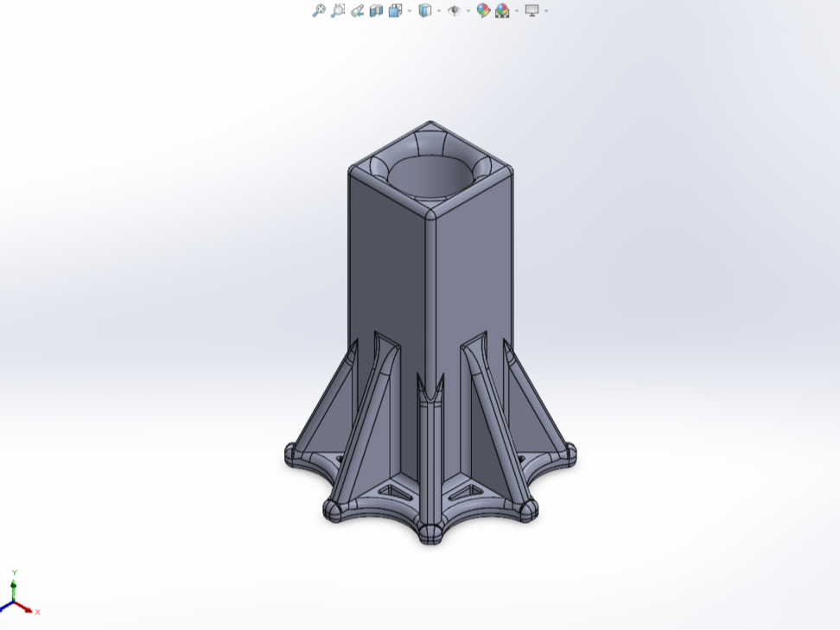This screenshot has width=840, height=630.
Task: Expand the Display Style dropdown arrow
Action: 439,10
